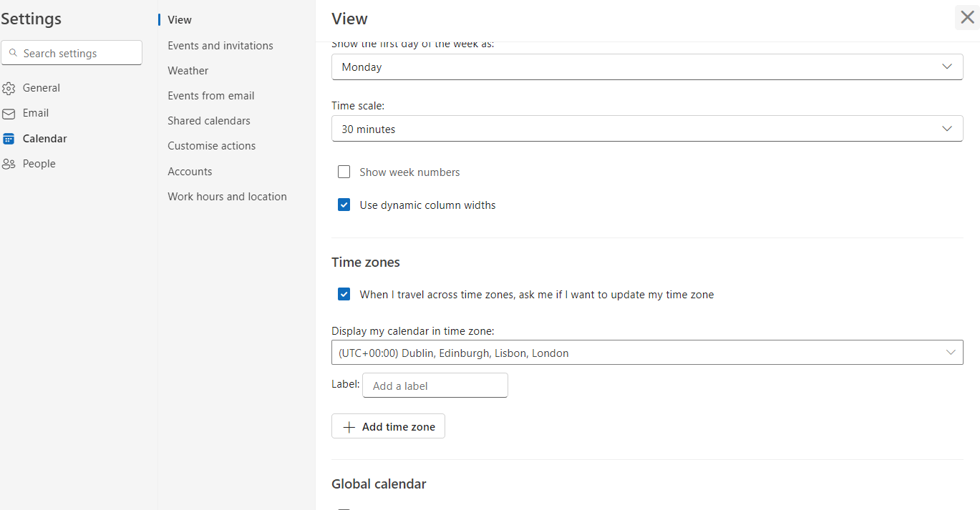Click the time zone Label input field
Viewport: 980px width, 510px height.
click(x=435, y=386)
